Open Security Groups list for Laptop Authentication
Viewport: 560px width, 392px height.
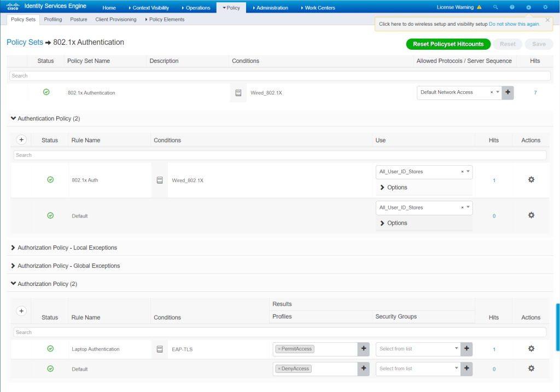(418, 349)
